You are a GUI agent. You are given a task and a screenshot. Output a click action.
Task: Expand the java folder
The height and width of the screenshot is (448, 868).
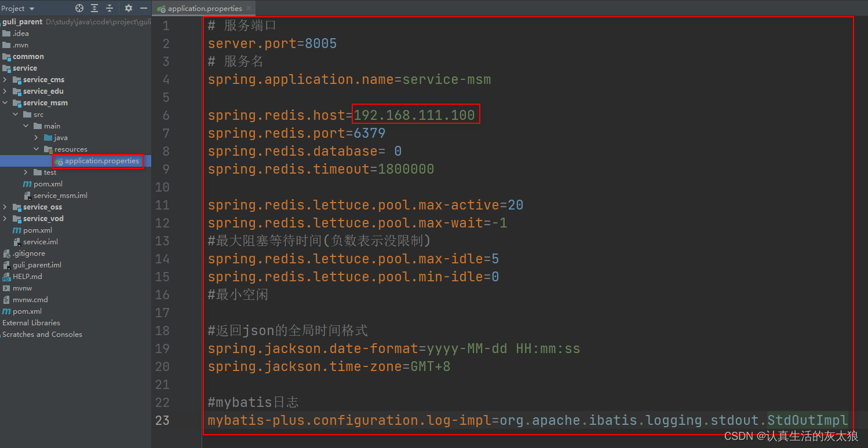pos(37,137)
